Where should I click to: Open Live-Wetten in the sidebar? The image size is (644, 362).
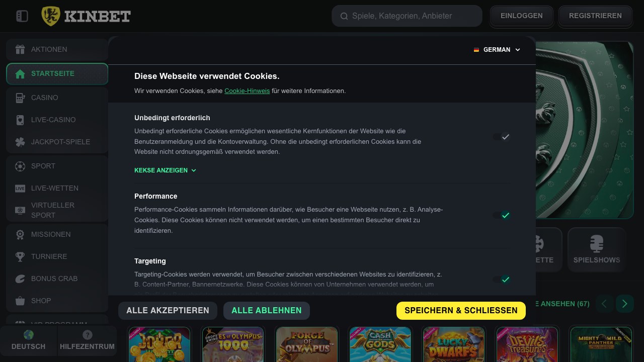pos(57,188)
